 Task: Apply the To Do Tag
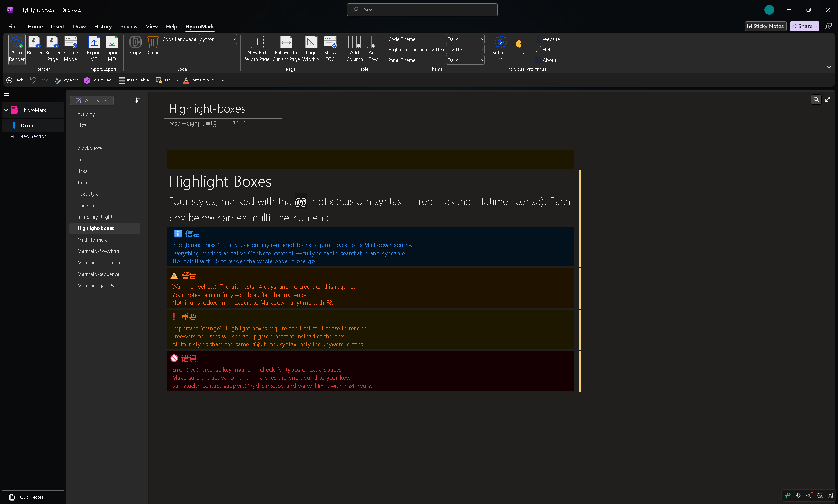coord(98,80)
